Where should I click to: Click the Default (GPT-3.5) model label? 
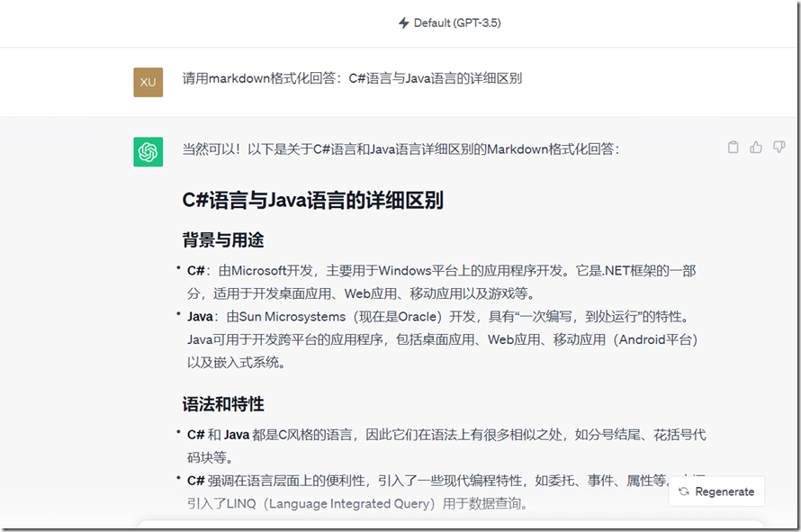[457, 23]
